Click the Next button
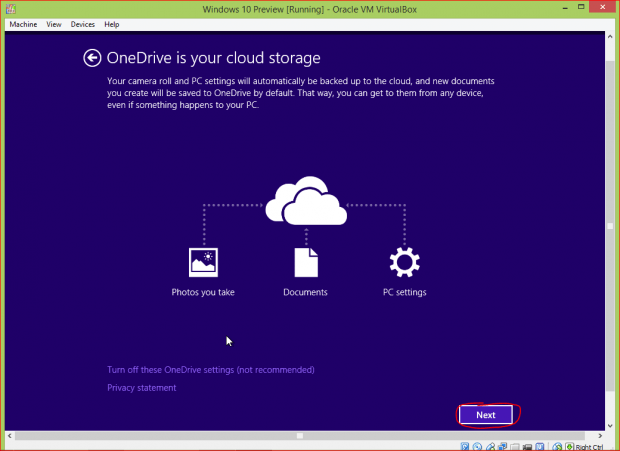 click(x=486, y=415)
